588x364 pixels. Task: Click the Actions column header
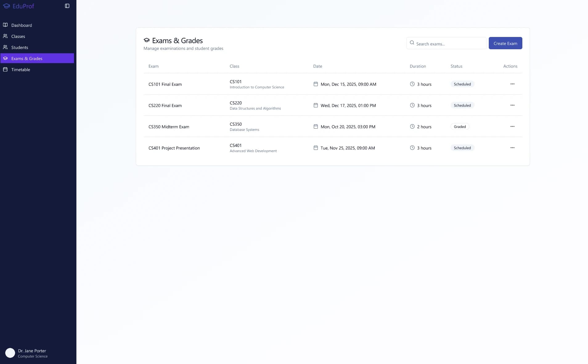[510, 66]
